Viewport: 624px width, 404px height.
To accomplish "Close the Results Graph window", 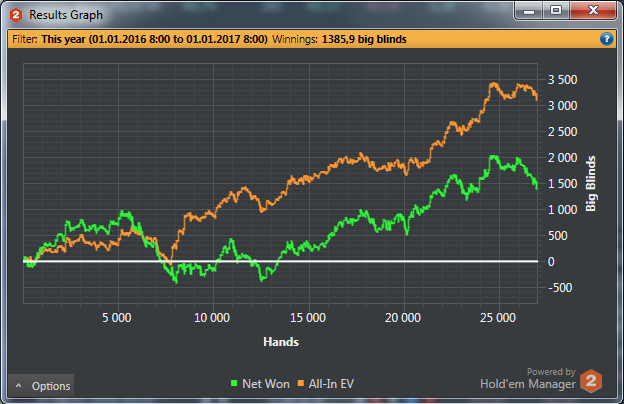I will tap(593, 11).
